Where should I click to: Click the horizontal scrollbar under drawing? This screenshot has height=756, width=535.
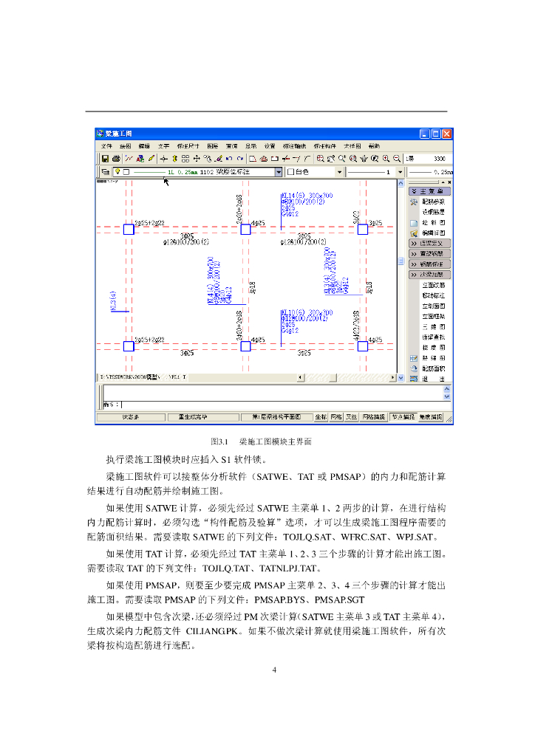(347, 377)
